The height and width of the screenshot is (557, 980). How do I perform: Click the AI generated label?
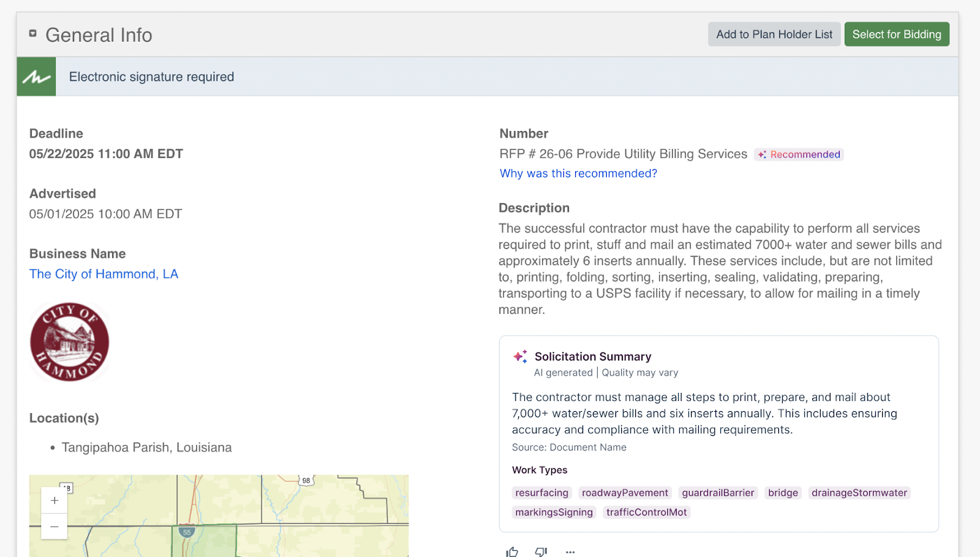[563, 373]
